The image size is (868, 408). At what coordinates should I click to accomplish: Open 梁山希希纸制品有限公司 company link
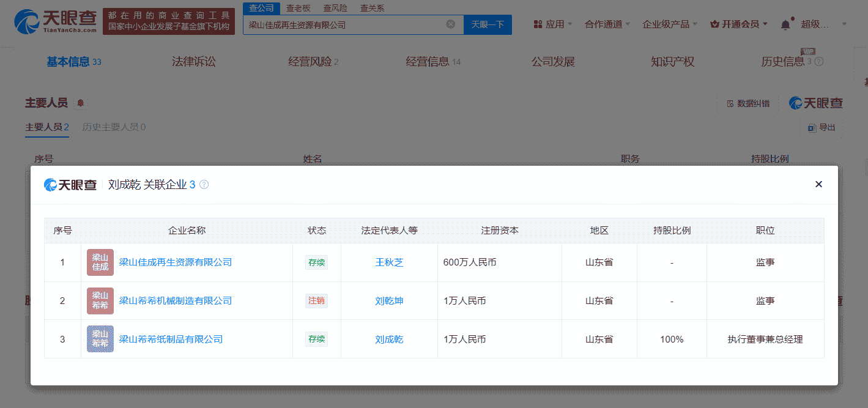[x=170, y=339]
